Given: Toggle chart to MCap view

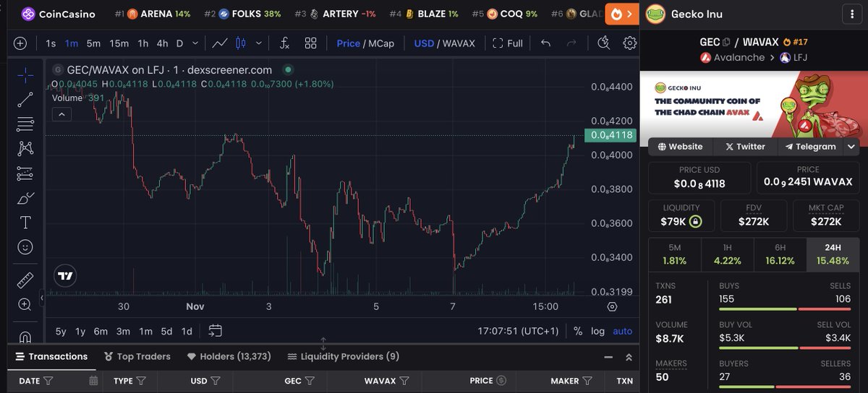Looking at the screenshot, I should point(381,43).
